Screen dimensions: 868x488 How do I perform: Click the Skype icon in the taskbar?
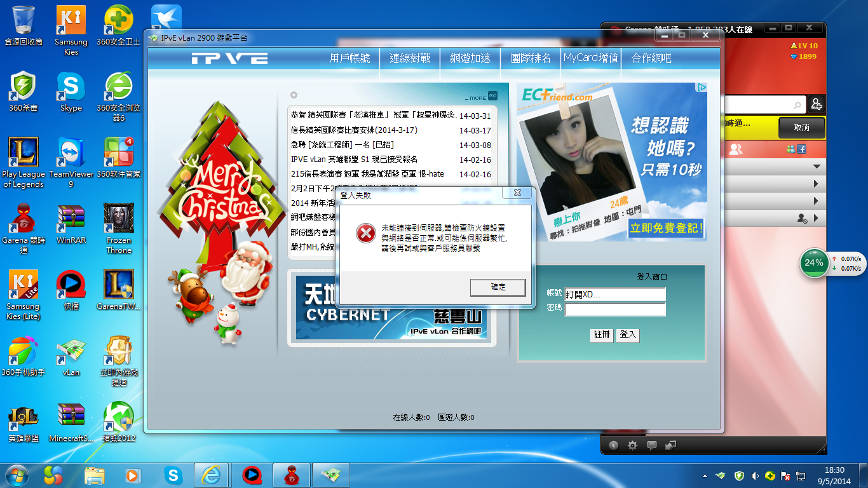tap(173, 475)
